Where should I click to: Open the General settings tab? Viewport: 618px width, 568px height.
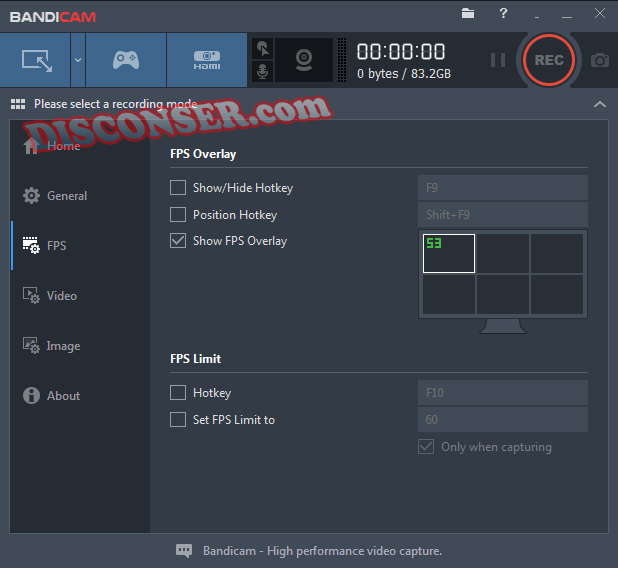(55, 196)
